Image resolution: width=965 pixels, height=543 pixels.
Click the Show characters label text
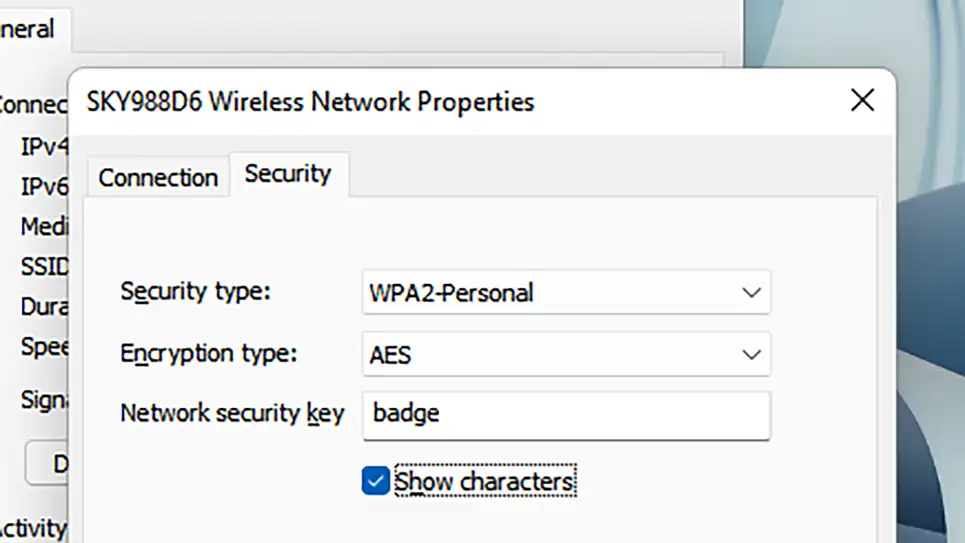[484, 482]
